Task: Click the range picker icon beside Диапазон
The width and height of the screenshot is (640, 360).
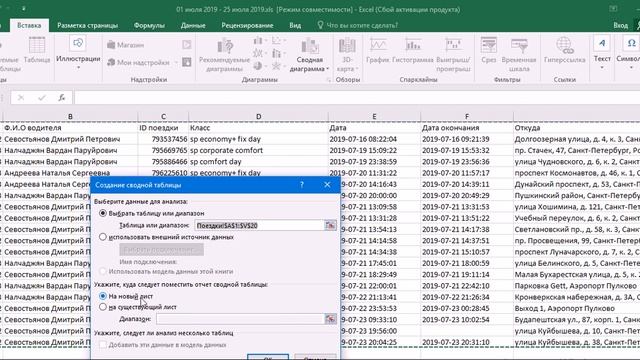Action: [330, 319]
